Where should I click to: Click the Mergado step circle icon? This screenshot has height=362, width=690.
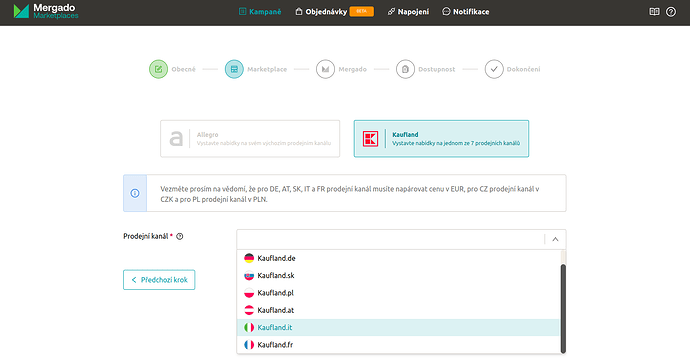click(325, 69)
